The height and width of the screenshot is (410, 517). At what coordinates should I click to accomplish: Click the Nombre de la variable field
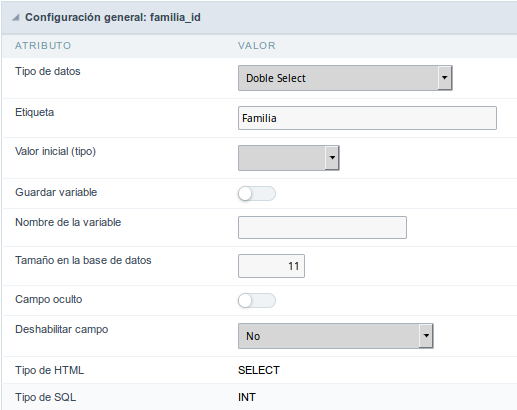[x=322, y=228]
